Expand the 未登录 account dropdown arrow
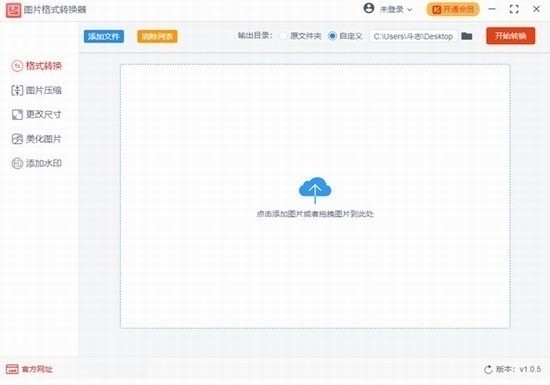 409,10
